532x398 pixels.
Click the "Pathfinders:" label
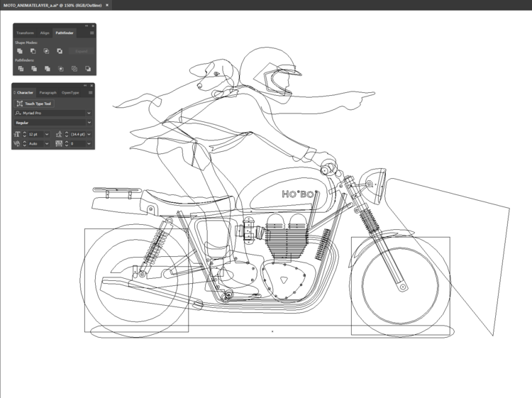click(x=24, y=60)
